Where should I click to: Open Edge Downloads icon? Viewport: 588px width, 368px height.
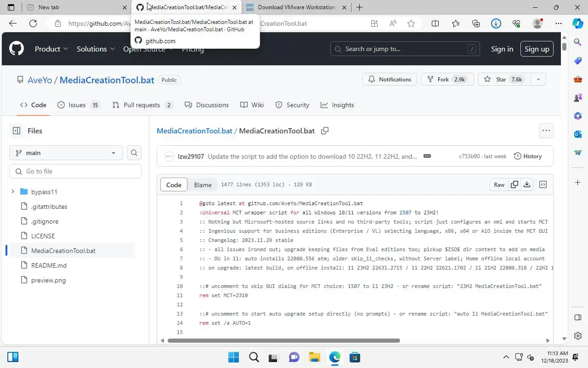(496, 23)
